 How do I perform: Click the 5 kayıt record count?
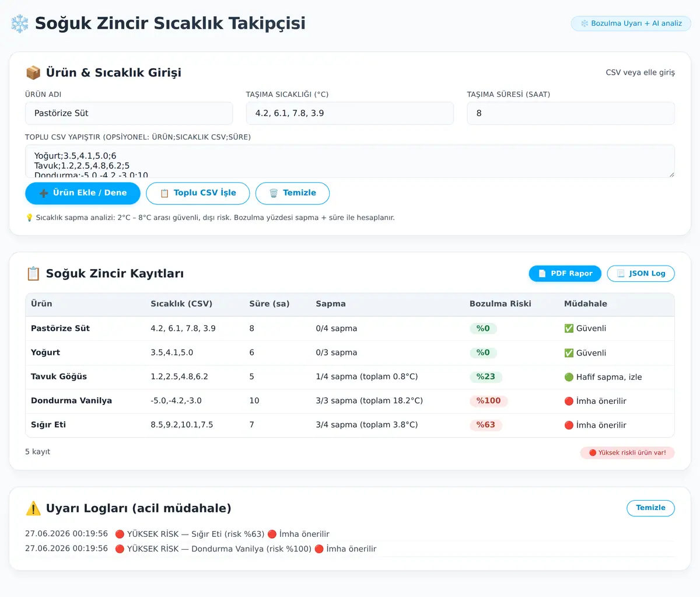38,452
